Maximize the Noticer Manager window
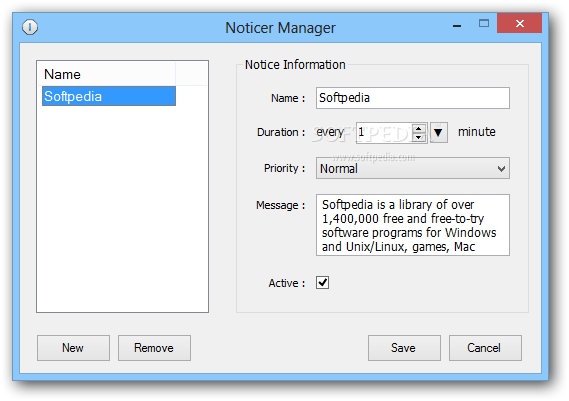569x401 pixels. [x=484, y=24]
